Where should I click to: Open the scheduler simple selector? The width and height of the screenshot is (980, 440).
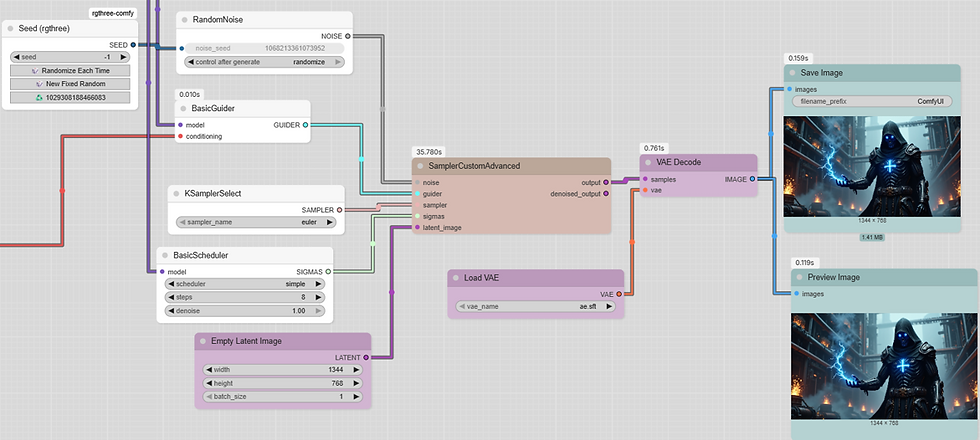pyautogui.click(x=244, y=284)
